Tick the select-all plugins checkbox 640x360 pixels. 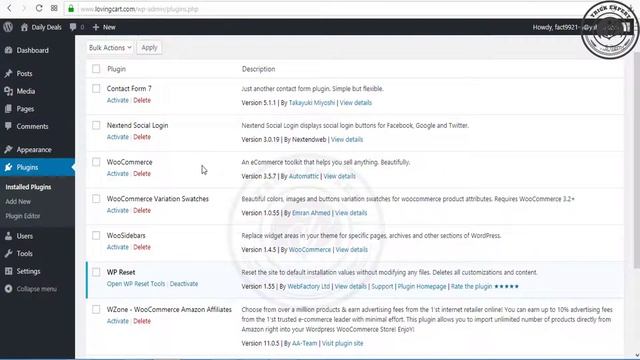click(x=96, y=69)
